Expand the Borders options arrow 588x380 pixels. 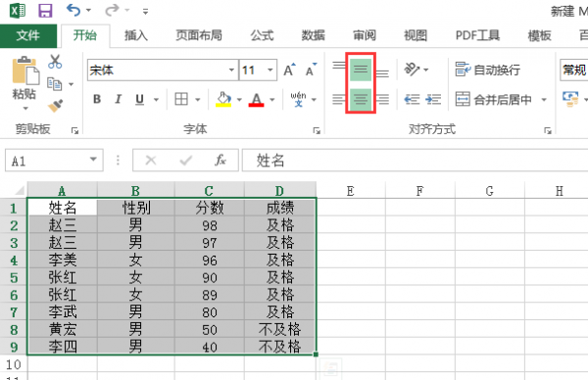[x=198, y=100]
